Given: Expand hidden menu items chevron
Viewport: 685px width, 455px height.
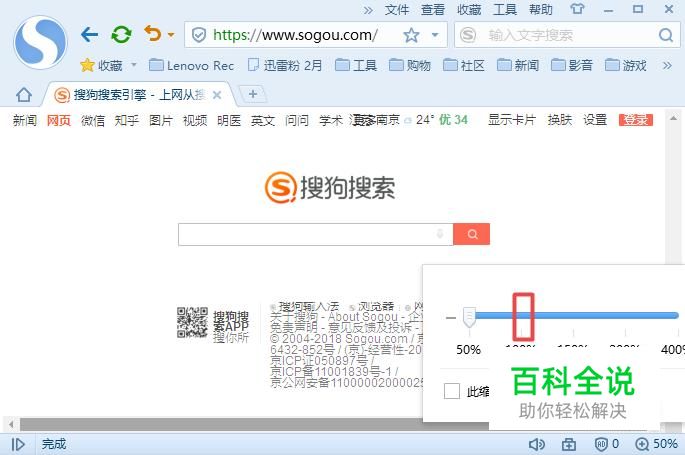Looking at the screenshot, I should tap(368, 10).
